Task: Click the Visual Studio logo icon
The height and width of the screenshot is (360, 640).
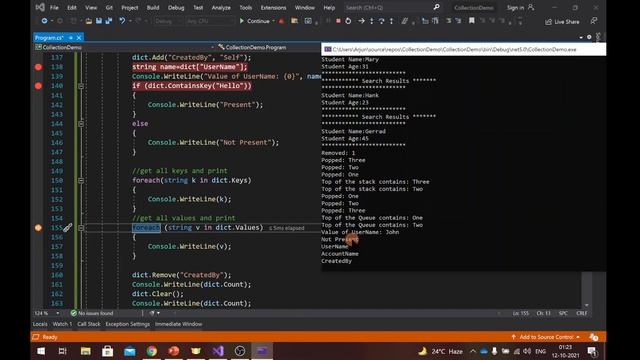Action: point(40,7)
